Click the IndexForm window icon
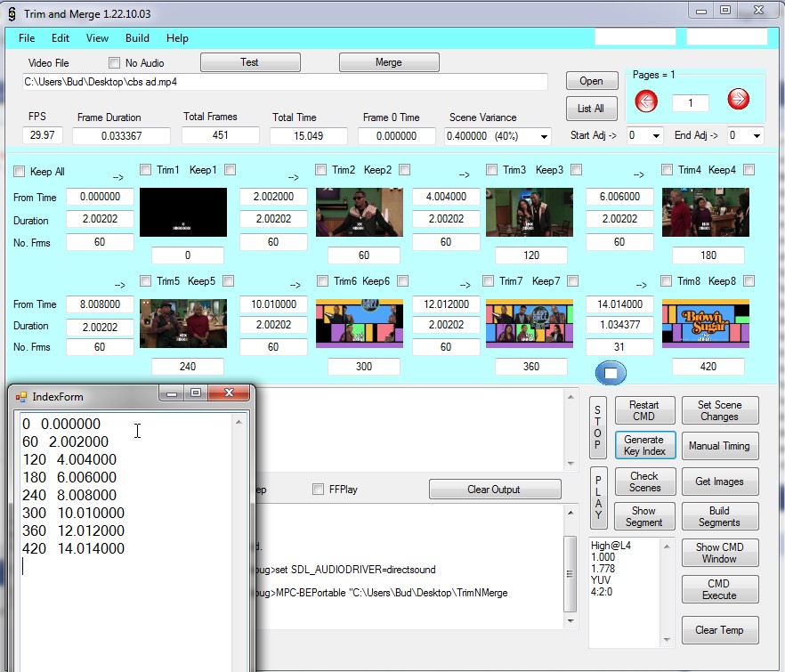 pos(21,397)
